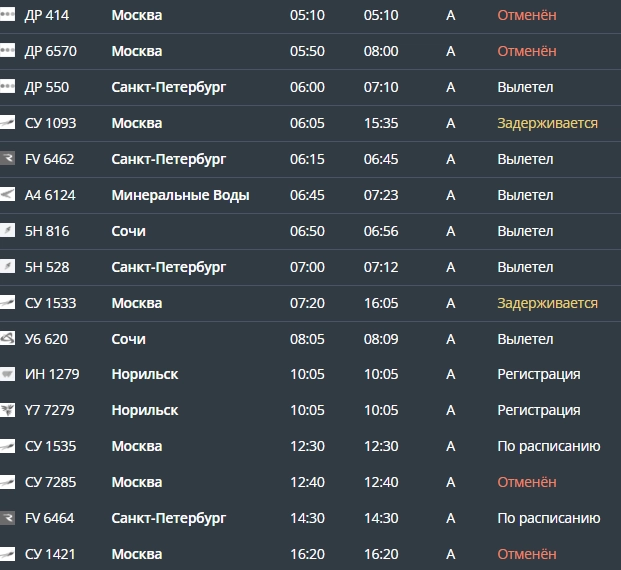Click Задерживается status for СУ 1533
The image size is (621, 570).
click(x=547, y=303)
